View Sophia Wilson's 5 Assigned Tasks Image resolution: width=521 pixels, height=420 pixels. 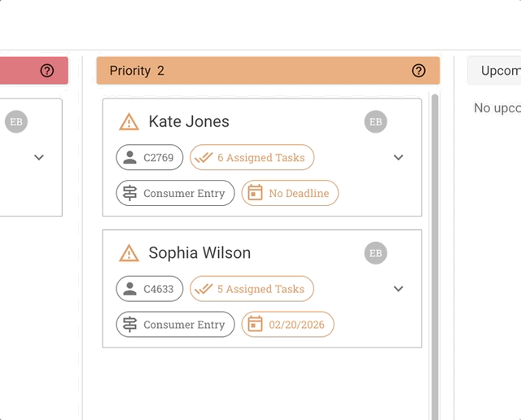(x=252, y=289)
